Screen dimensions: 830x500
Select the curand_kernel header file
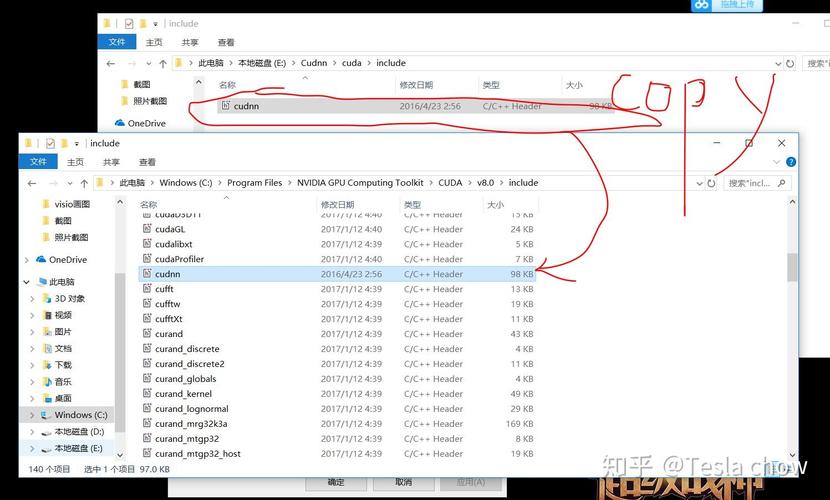337,394
